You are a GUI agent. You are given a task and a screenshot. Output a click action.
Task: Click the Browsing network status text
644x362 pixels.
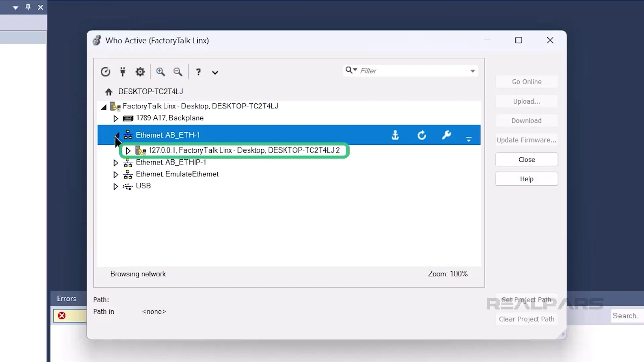[x=138, y=274]
